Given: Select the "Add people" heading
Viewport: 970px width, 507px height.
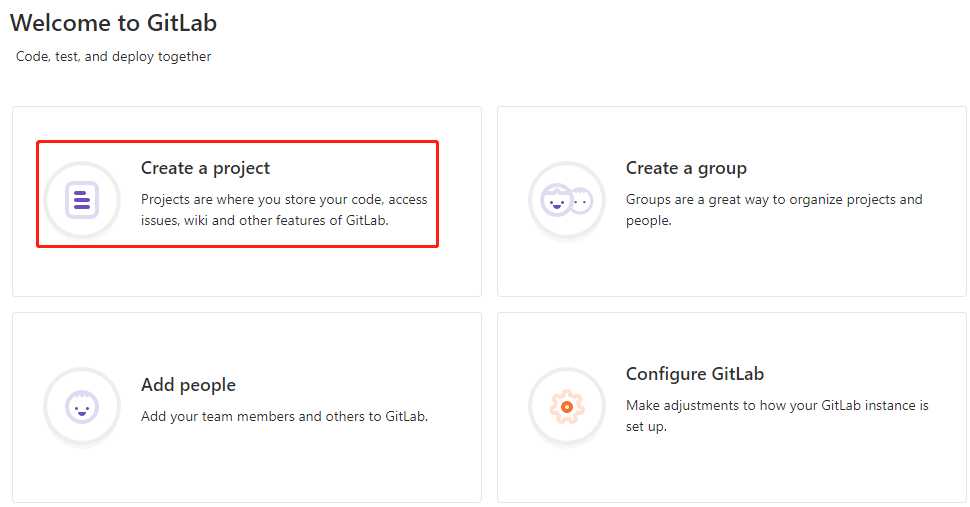Looking at the screenshot, I should point(188,385).
